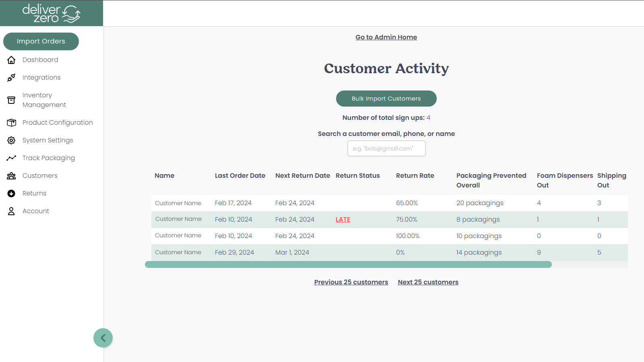Follow the Go to Admin Home link

click(x=386, y=37)
